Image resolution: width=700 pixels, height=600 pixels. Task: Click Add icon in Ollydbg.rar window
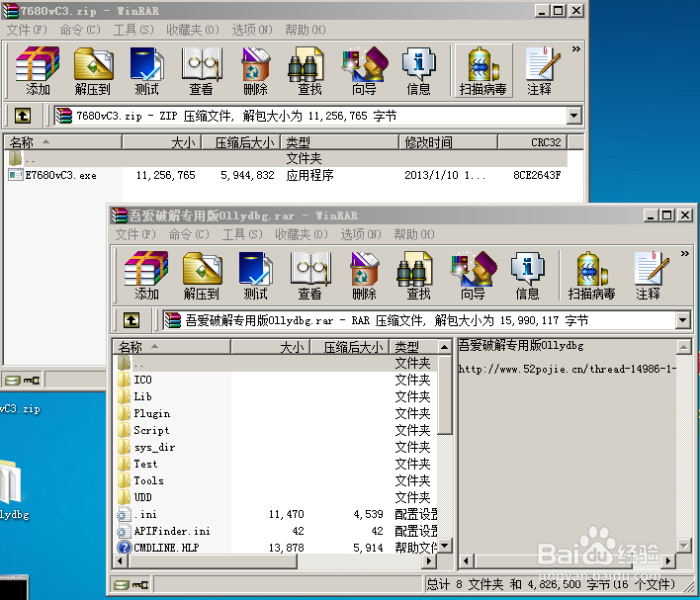pyautogui.click(x=146, y=276)
